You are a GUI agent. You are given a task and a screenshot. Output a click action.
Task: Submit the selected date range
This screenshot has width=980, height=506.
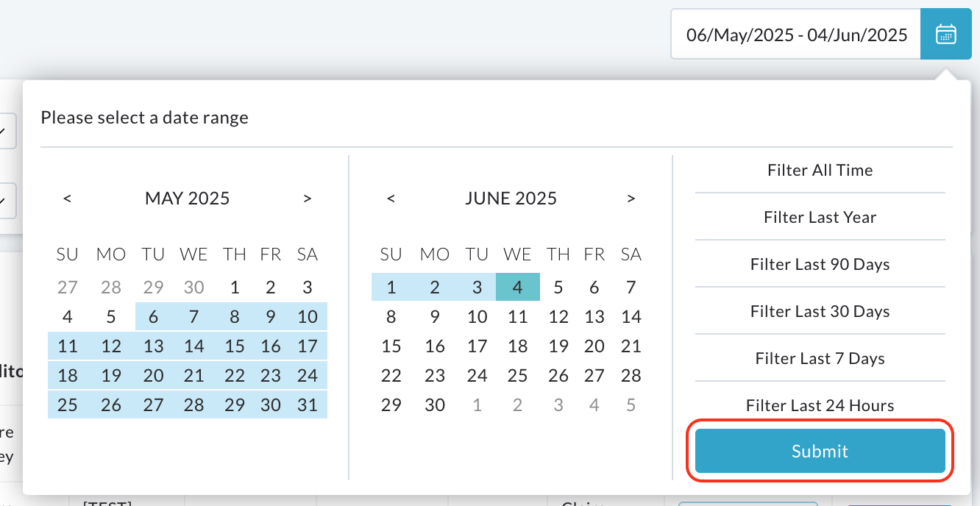coord(820,451)
